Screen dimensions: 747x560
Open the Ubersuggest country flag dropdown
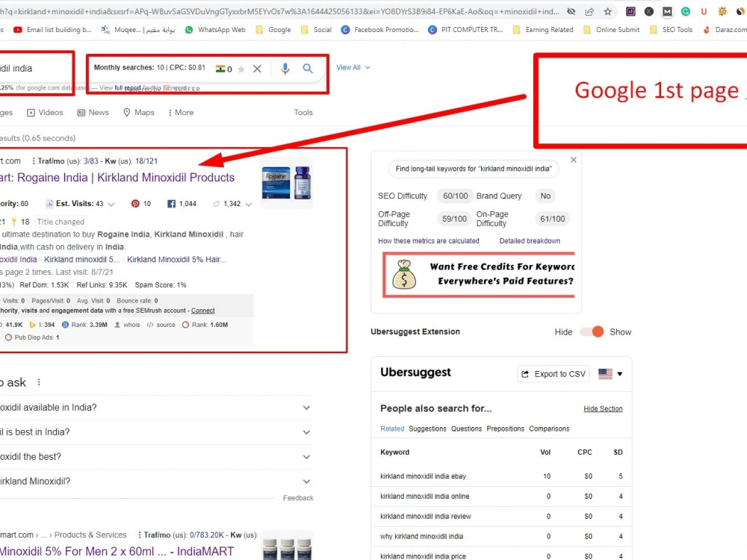[x=610, y=374]
